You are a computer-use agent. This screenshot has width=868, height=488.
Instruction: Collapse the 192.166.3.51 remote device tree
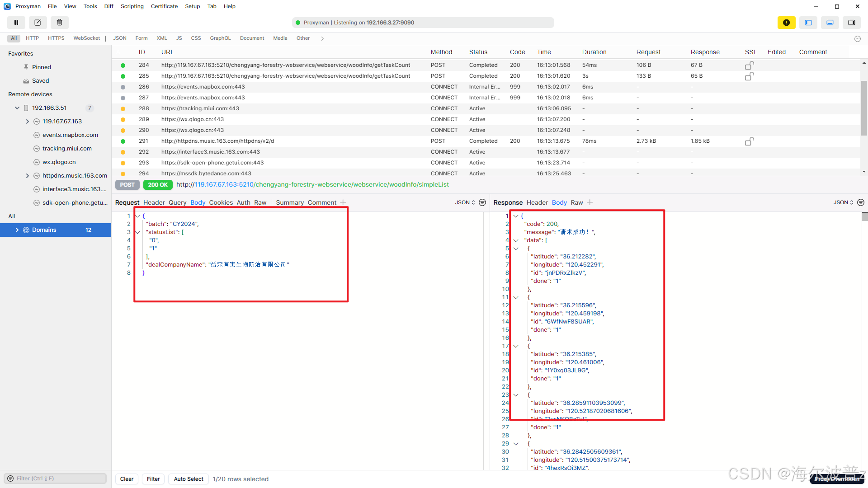pyautogui.click(x=17, y=108)
